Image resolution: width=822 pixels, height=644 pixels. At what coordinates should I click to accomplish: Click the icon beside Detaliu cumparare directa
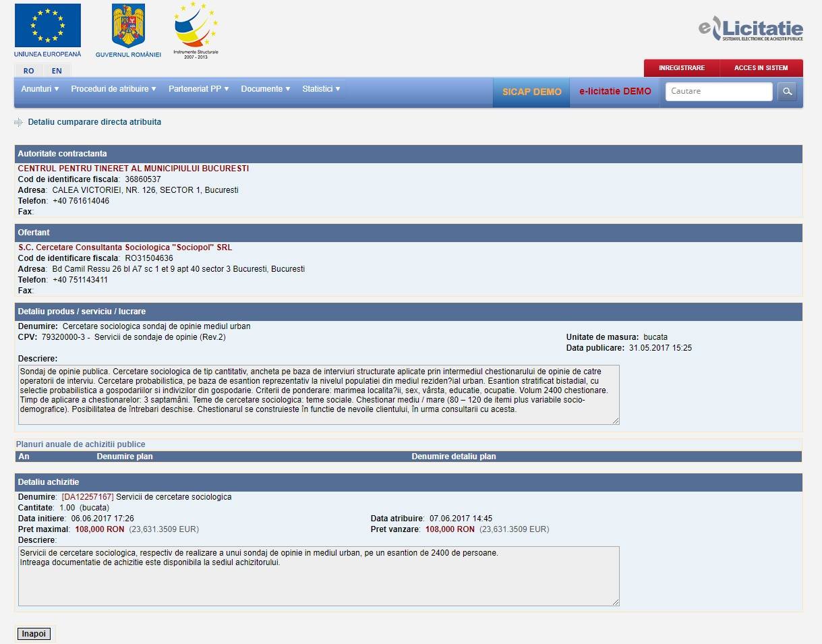pyautogui.click(x=18, y=122)
